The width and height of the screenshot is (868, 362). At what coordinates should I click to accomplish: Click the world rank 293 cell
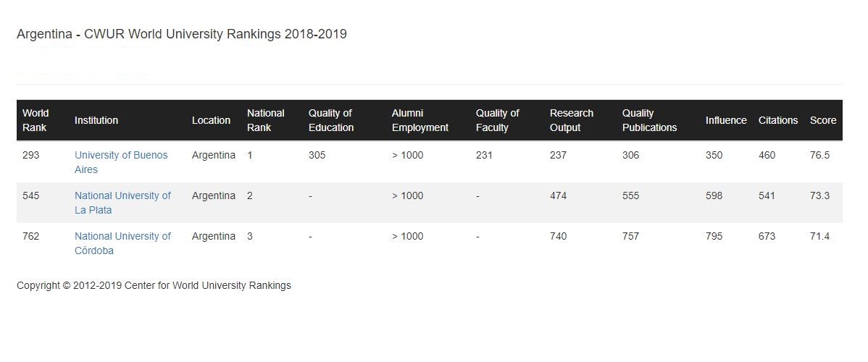(31, 155)
